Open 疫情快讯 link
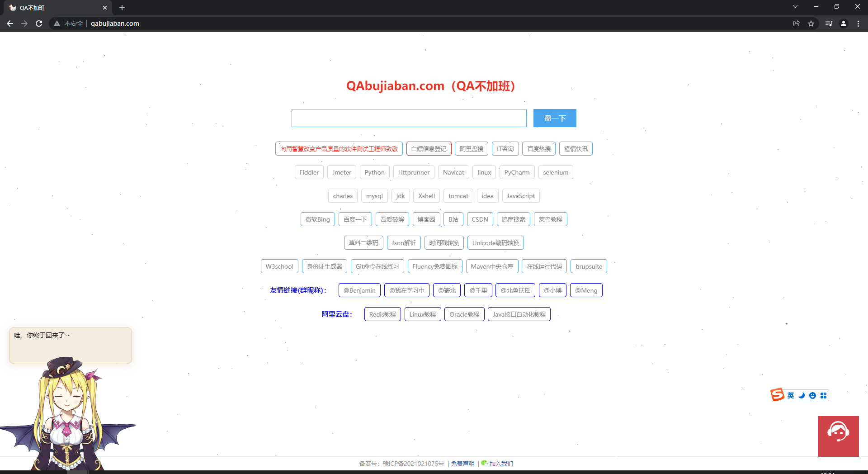 coord(576,149)
